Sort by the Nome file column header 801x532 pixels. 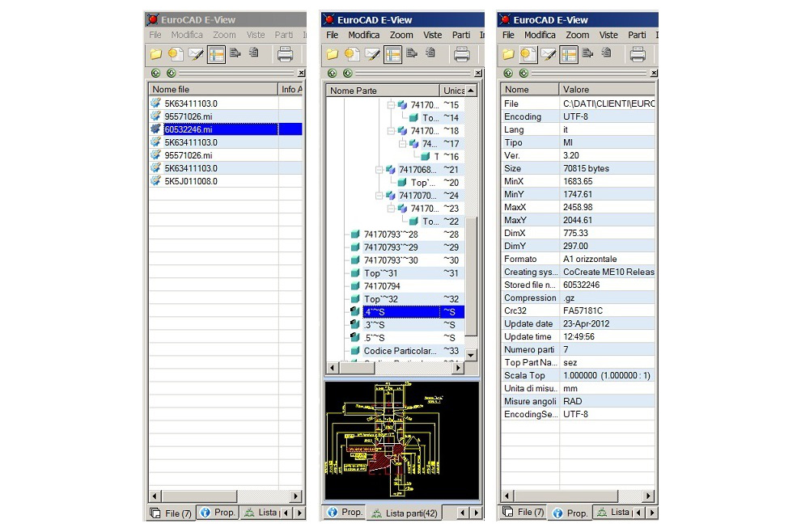click(213, 90)
